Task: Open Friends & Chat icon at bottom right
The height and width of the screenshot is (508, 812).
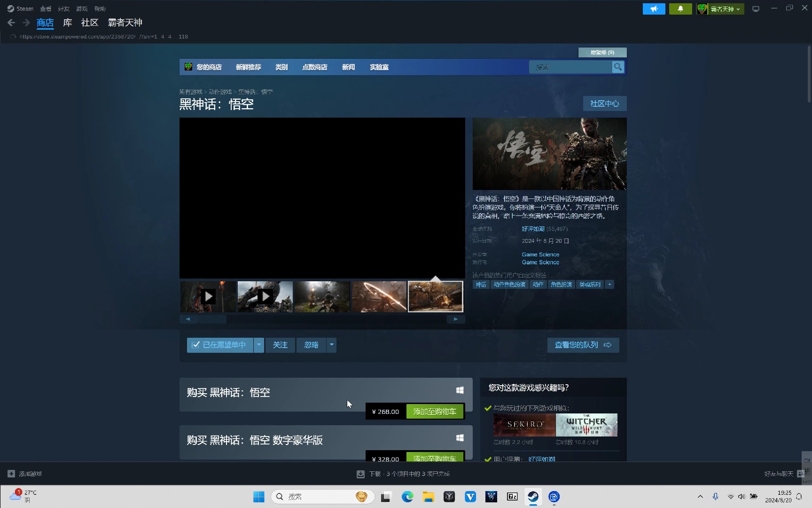Action: pyautogui.click(x=801, y=474)
